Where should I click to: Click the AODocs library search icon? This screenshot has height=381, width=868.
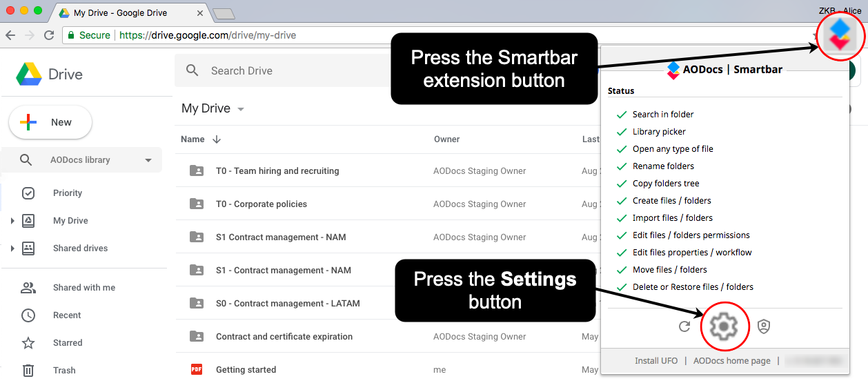(26, 159)
